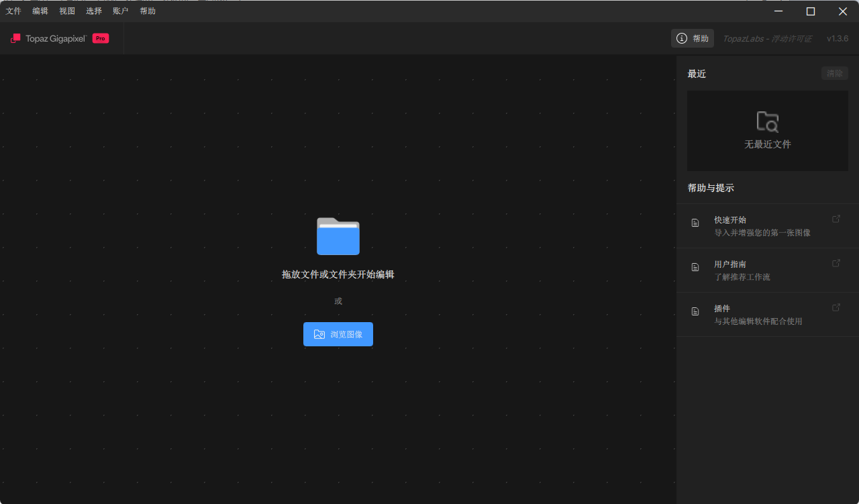Click the external link icon for 插件
This screenshot has height=504, width=859.
[x=836, y=307]
